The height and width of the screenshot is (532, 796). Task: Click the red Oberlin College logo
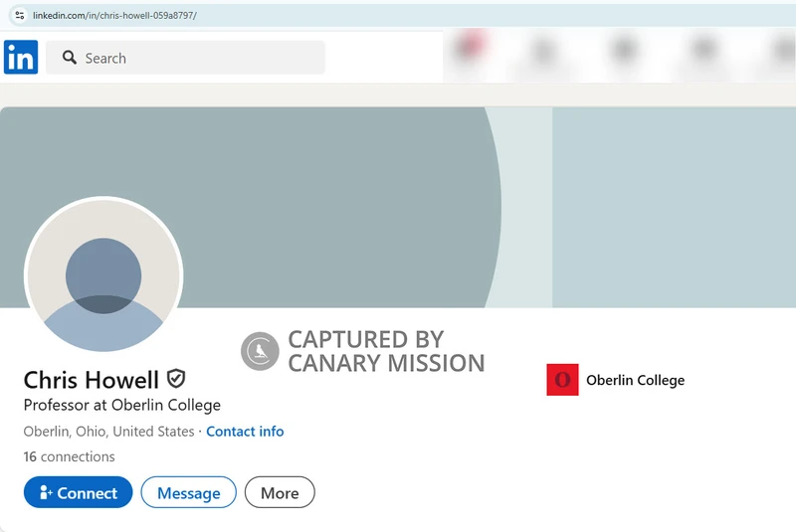tap(562, 379)
